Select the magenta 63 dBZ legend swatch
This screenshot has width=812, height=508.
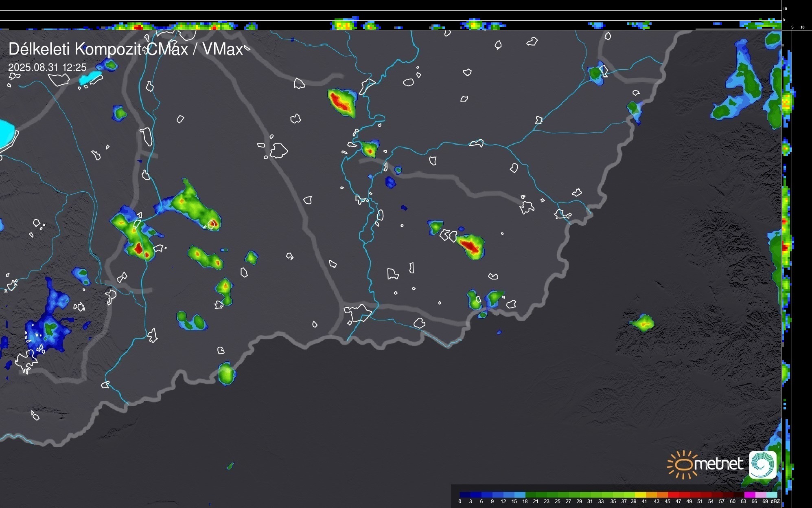[749, 495]
